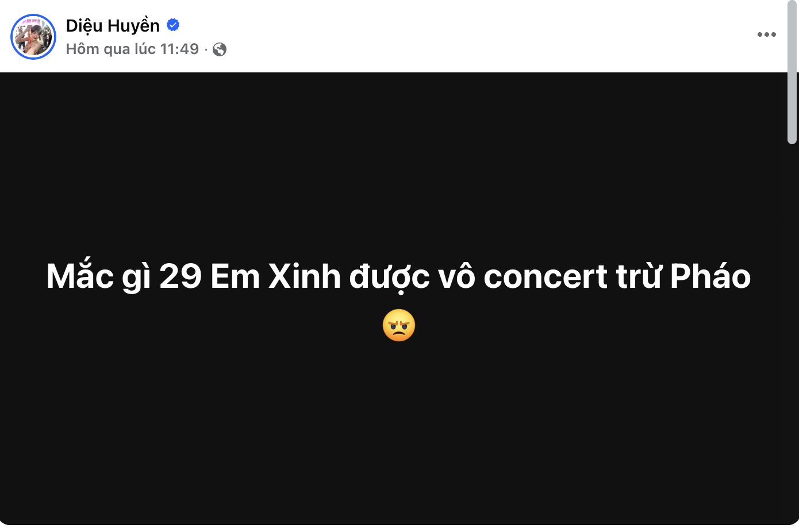
Task: Click the privacy globe beside the timestamp
Action: [x=219, y=49]
